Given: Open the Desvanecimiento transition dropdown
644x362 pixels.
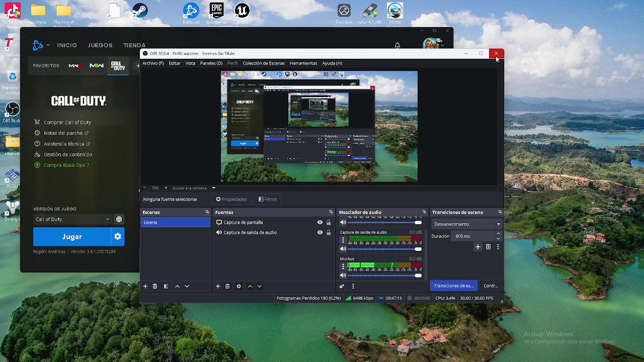Looking at the screenshot, I should coord(467,224).
